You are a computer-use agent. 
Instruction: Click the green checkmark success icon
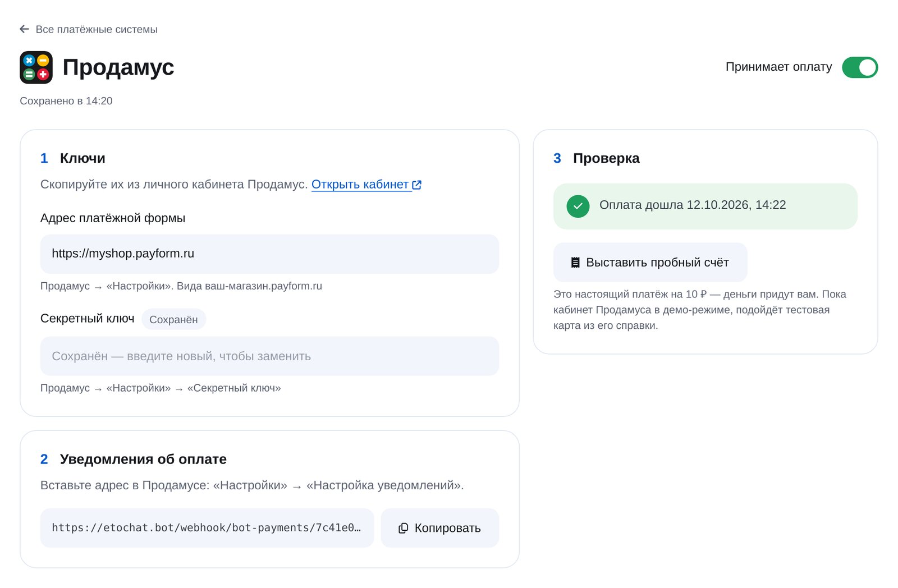[578, 206]
